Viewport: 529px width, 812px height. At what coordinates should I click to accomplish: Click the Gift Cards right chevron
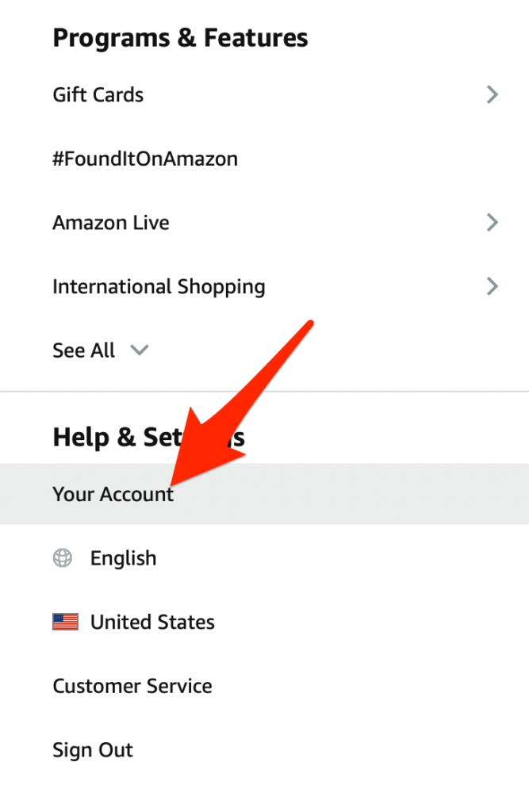tap(493, 95)
